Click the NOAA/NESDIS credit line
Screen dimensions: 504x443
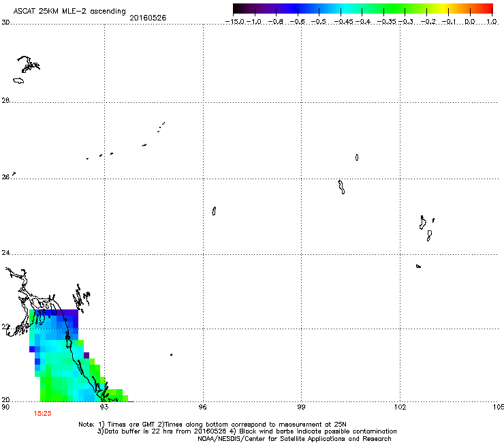294,438
